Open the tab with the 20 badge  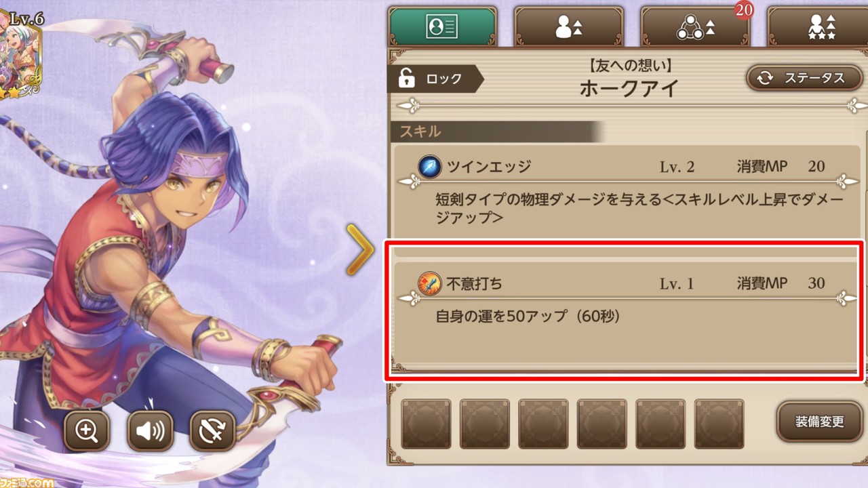695,26
